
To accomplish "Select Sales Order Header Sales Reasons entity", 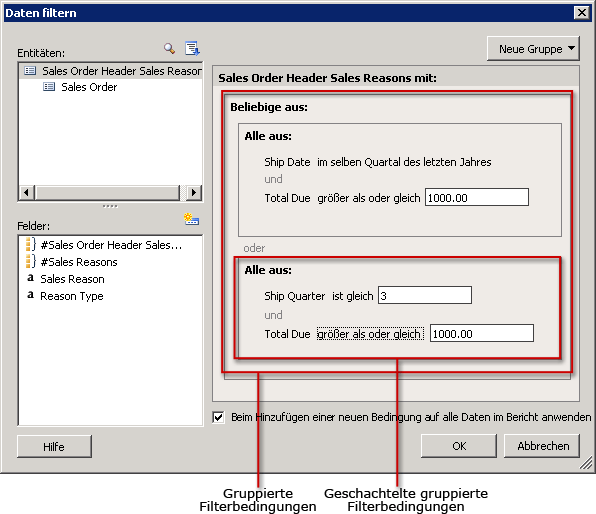I will pos(122,71).
